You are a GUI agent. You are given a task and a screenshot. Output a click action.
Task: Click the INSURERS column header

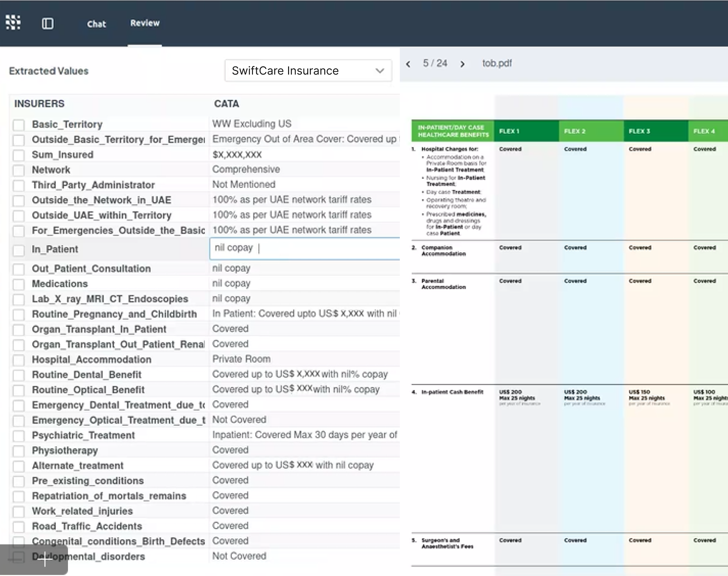(x=39, y=103)
